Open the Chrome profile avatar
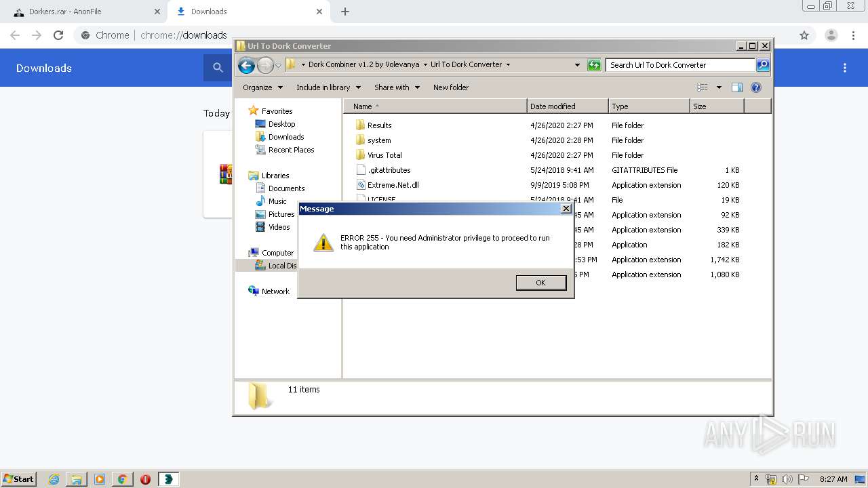Image resolution: width=868 pixels, height=488 pixels. tap(831, 35)
